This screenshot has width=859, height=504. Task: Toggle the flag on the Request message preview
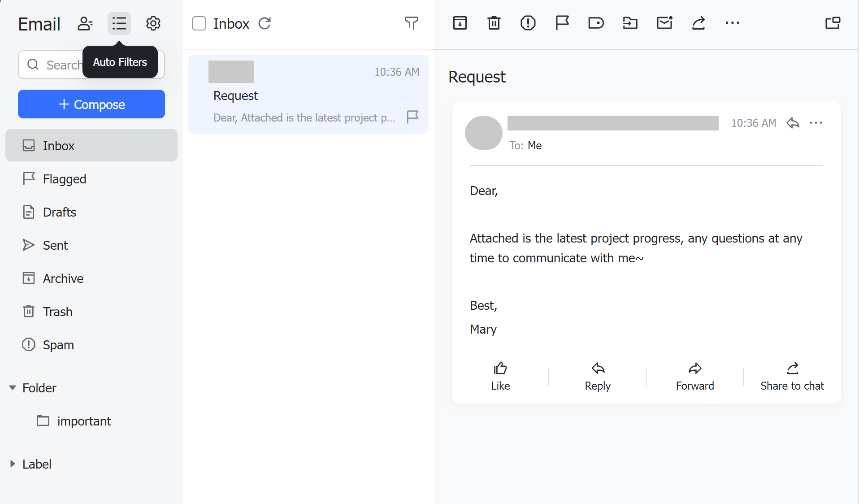(412, 117)
